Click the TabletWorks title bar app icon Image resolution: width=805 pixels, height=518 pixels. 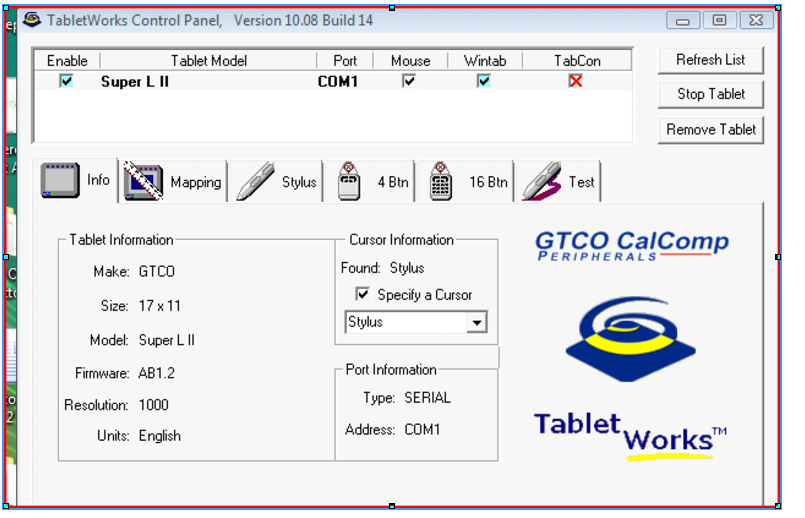(32, 19)
